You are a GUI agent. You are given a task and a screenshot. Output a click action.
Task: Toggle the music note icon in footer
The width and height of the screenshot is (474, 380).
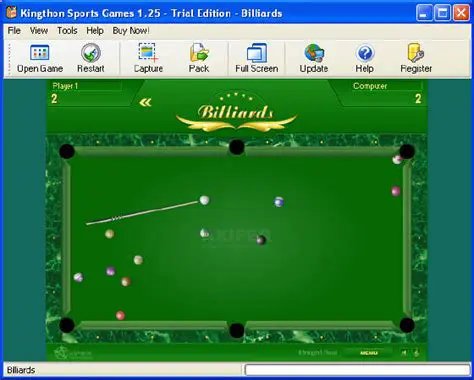[417, 353]
